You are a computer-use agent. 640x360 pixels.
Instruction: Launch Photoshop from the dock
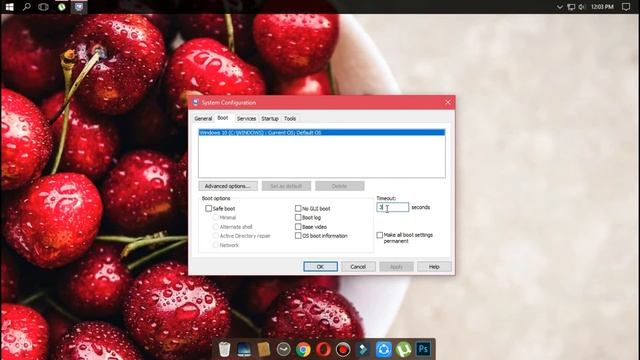[x=423, y=349]
